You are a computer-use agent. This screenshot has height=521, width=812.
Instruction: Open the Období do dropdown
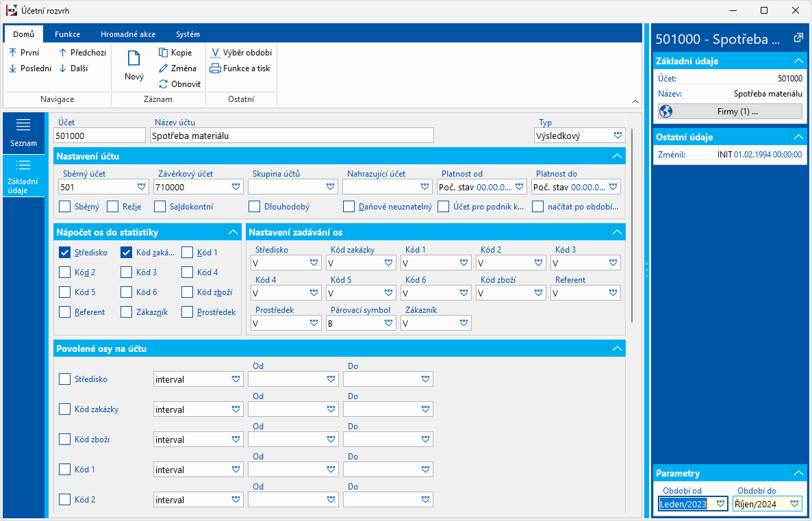pyautogui.click(x=794, y=504)
